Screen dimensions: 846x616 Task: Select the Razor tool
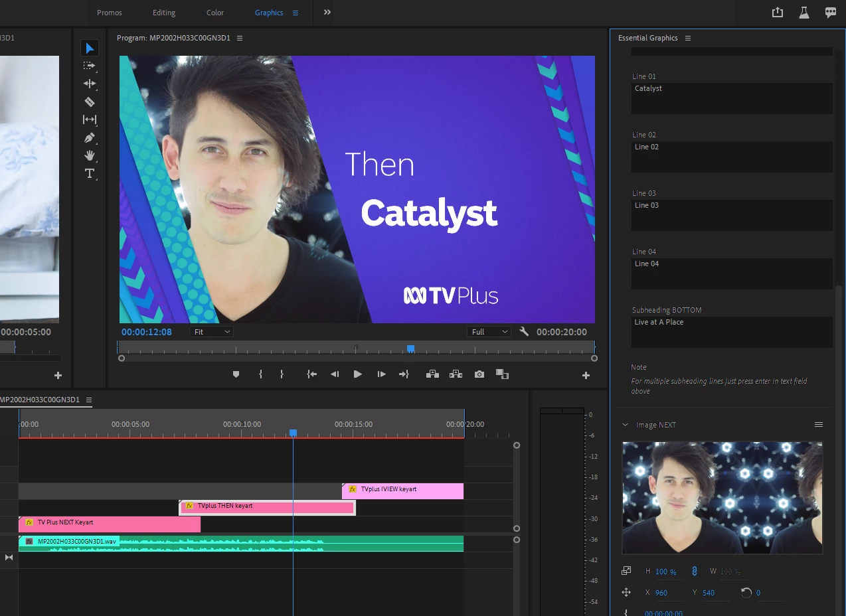point(90,102)
